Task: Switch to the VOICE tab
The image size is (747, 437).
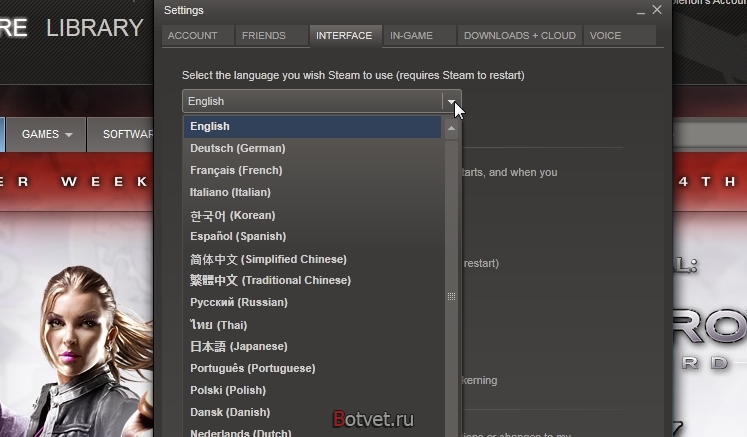Action: point(620,36)
